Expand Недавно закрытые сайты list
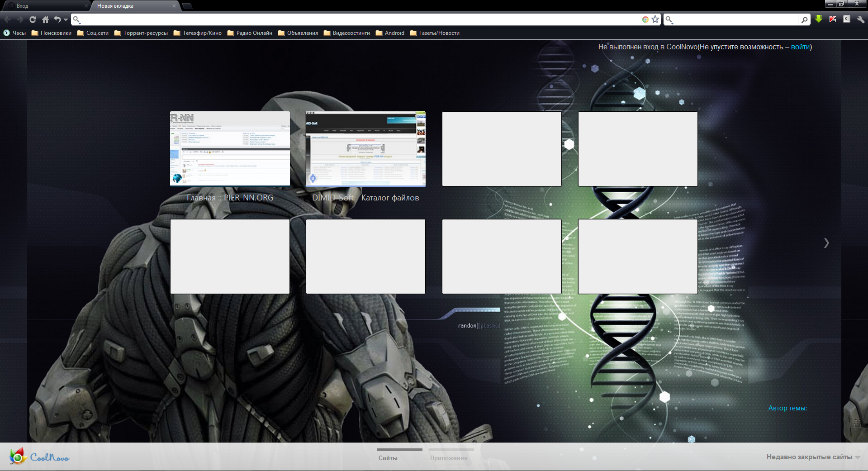The width and height of the screenshot is (868, 471). coord(813,457)
